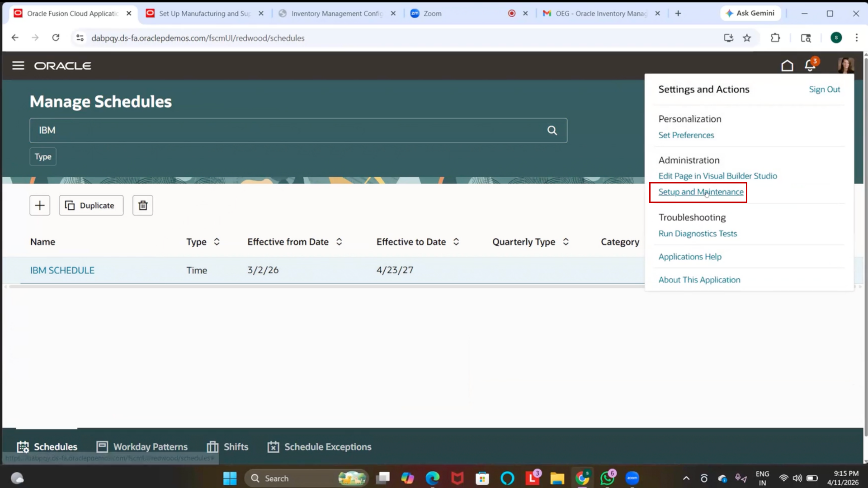868x488 pixels.
Task: Open Edit Page in Visual Builder Studio
Action: click(x=718, y=176)
